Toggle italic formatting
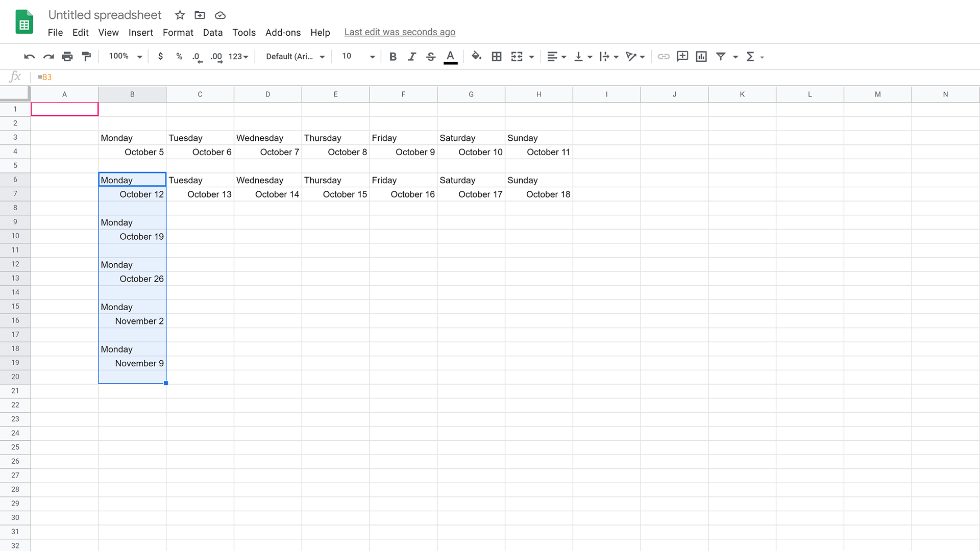The width and height of the screenshot is (980, 551). (x=412, y=56)
